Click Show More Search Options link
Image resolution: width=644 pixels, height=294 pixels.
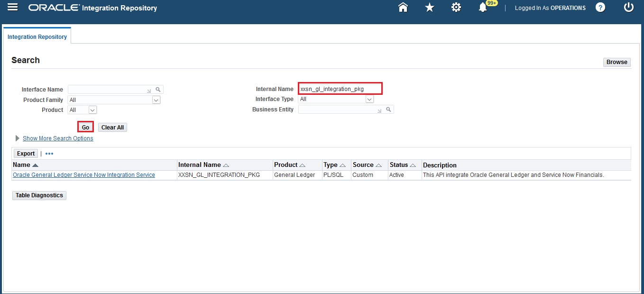(58, 138)
